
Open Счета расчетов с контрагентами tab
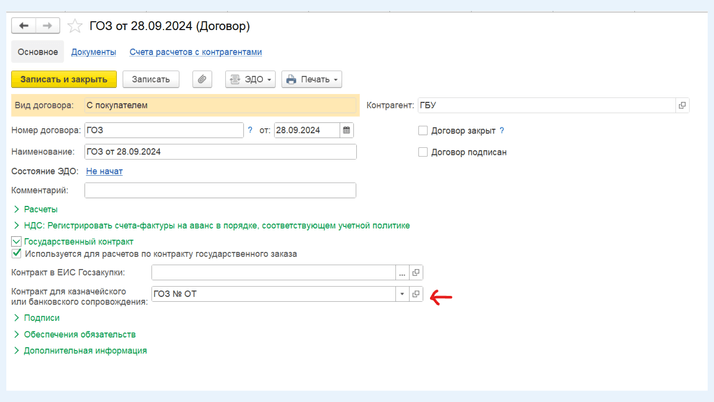pyautogui.click(x=195, y=52)
